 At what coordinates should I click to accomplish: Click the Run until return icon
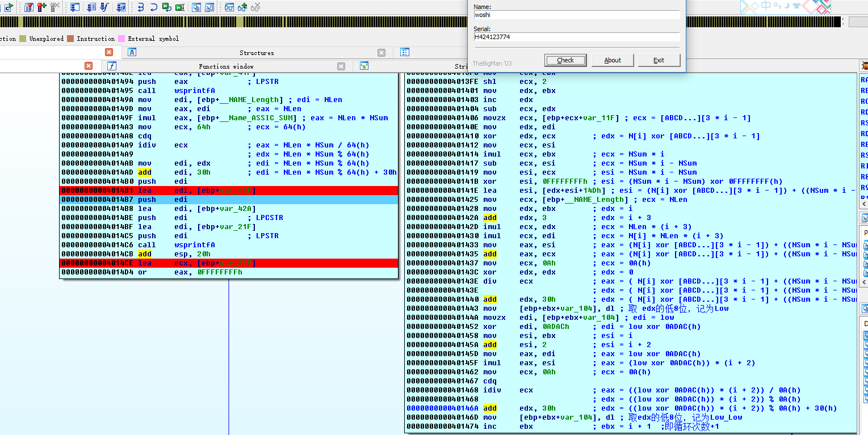pyautogui.click(x=167, y=7)
